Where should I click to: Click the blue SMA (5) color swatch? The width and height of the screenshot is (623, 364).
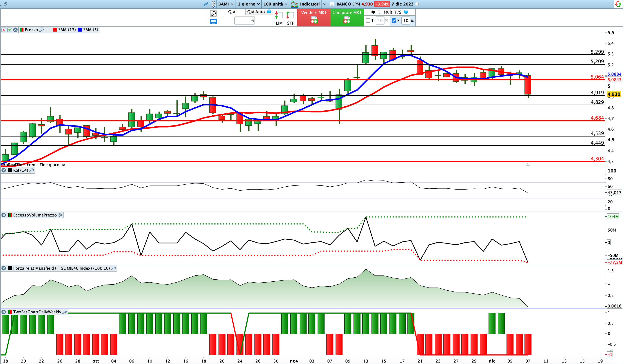click(x=80, y=30)
